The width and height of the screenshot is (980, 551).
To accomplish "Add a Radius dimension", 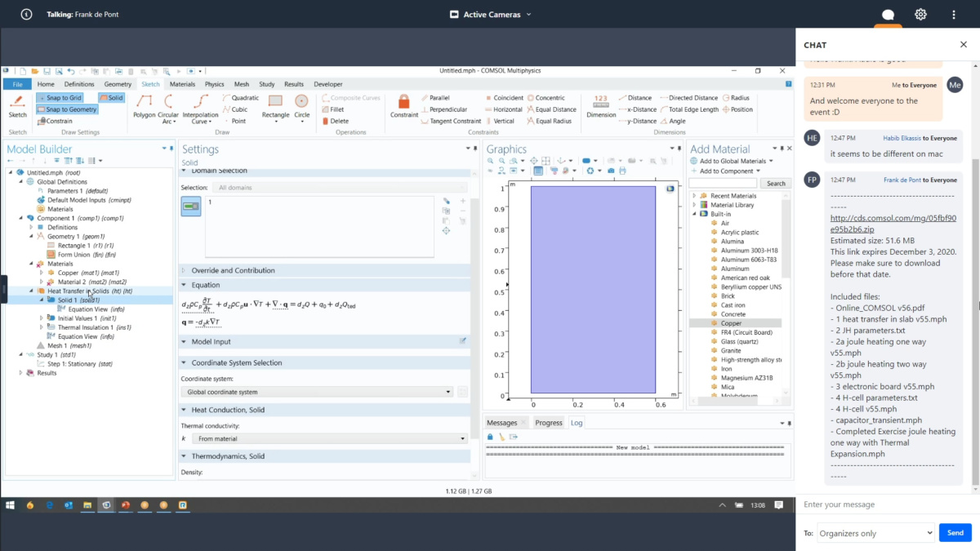I will click(x=735, y=98).
